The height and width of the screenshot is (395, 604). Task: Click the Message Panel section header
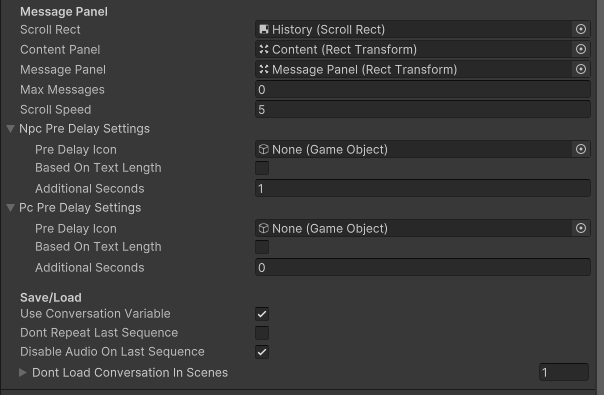64,12
